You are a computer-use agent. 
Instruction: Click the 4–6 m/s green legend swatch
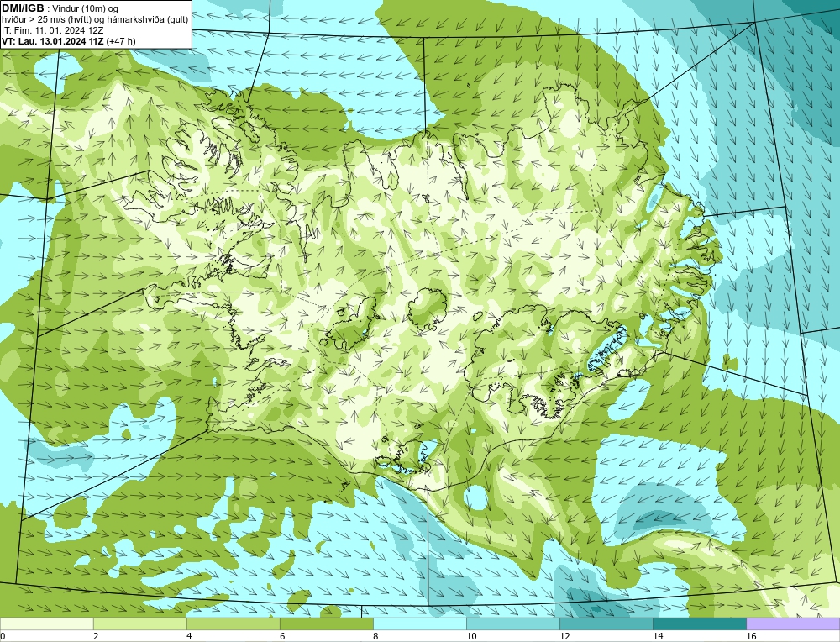[234, 624]
